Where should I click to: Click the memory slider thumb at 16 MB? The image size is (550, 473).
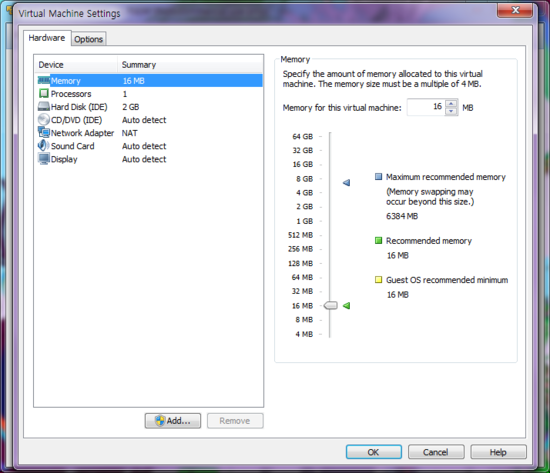pyautogui.click(x=330, y=306)
